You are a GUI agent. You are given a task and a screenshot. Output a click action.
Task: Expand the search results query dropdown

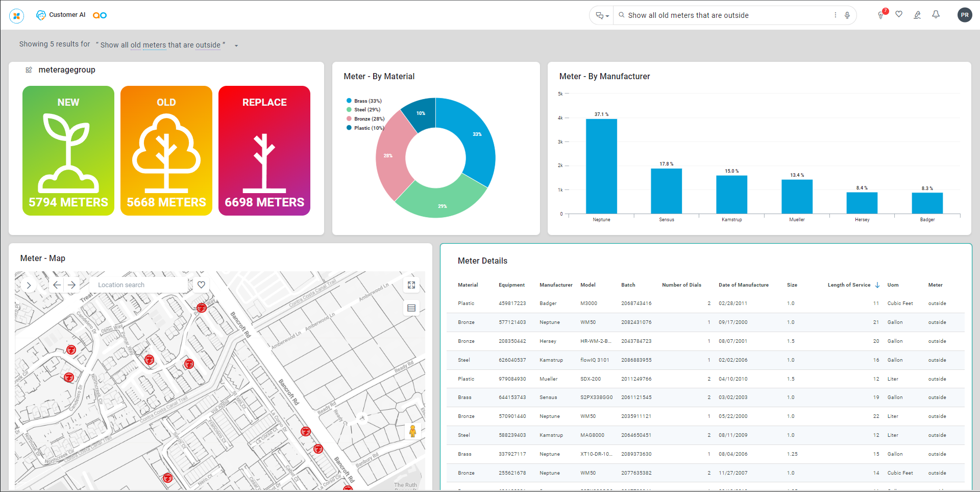pos(236,46)
